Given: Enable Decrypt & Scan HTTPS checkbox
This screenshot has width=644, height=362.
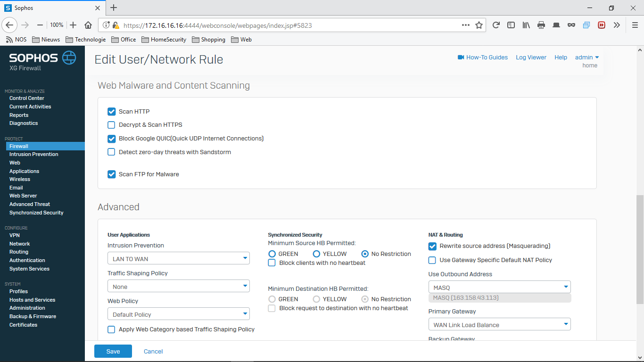Looking at the screenshot, I should pyautogui.click(x=111, y=125).
